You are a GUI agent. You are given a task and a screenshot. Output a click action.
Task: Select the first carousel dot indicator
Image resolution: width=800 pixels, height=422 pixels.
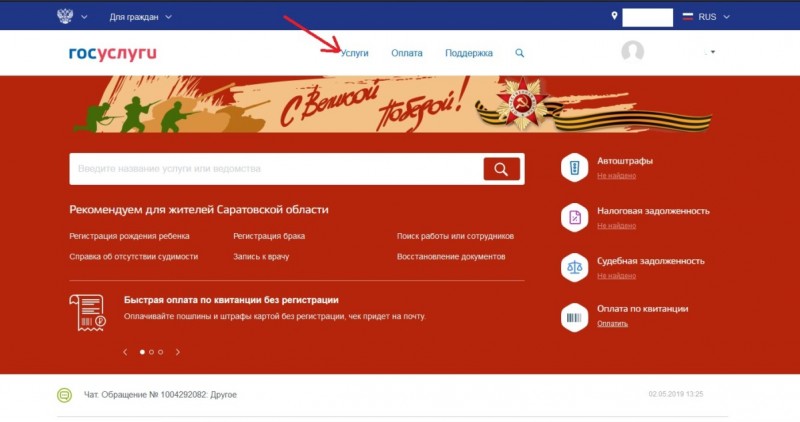tap(142, 352)
